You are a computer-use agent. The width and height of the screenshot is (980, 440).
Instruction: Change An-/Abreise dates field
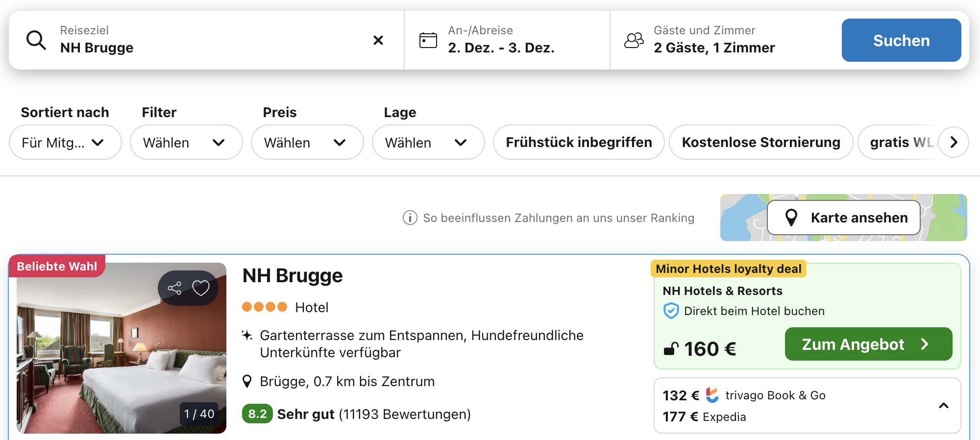click(507, 40)
